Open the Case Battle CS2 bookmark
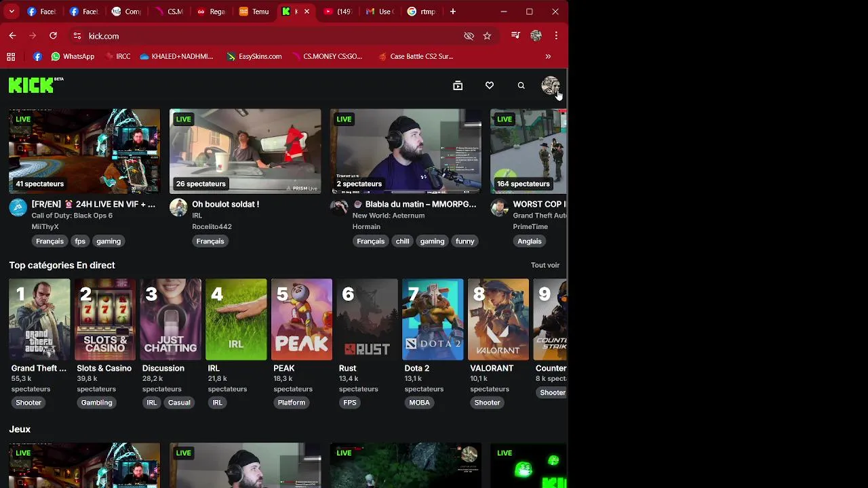The height and width of the screenshot is (488, 868). tap(416, 56)
